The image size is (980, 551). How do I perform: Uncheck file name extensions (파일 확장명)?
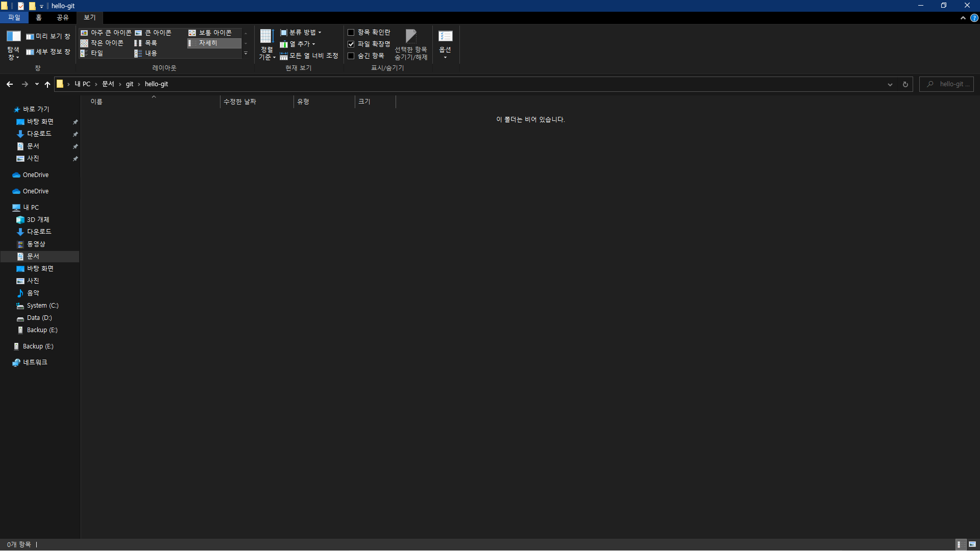pos(351,44)
